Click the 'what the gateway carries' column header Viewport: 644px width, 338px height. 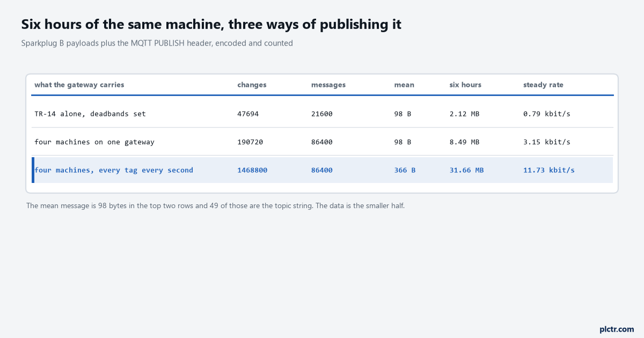(79, 85)
